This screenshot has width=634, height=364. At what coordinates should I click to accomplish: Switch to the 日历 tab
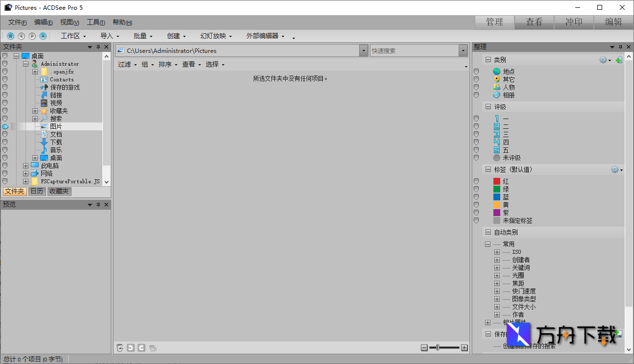tap(37, 191)
